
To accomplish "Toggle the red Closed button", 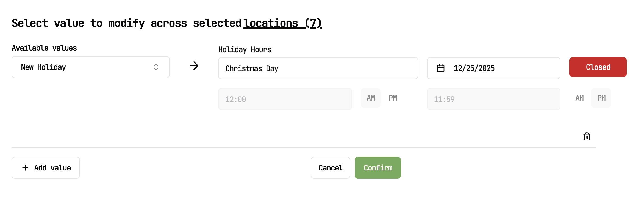I will [x=598, y=67].
